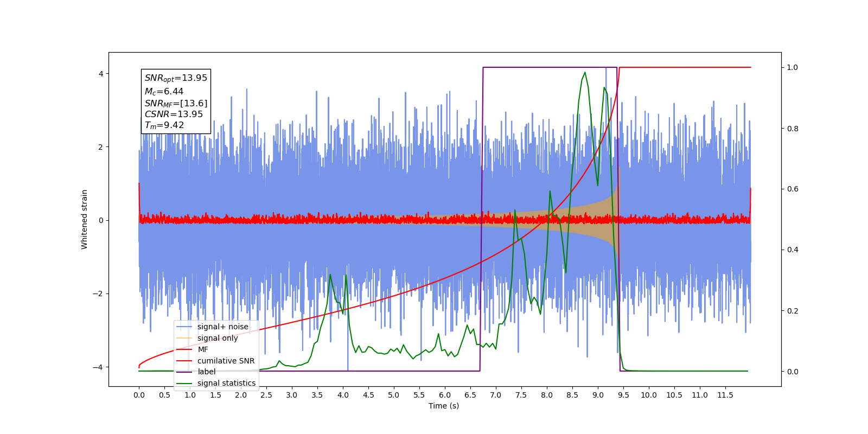Click the green signal statistics swatch in legend
Screen dimensions: 868x434
pyautogui.click(x=185, y=383)
